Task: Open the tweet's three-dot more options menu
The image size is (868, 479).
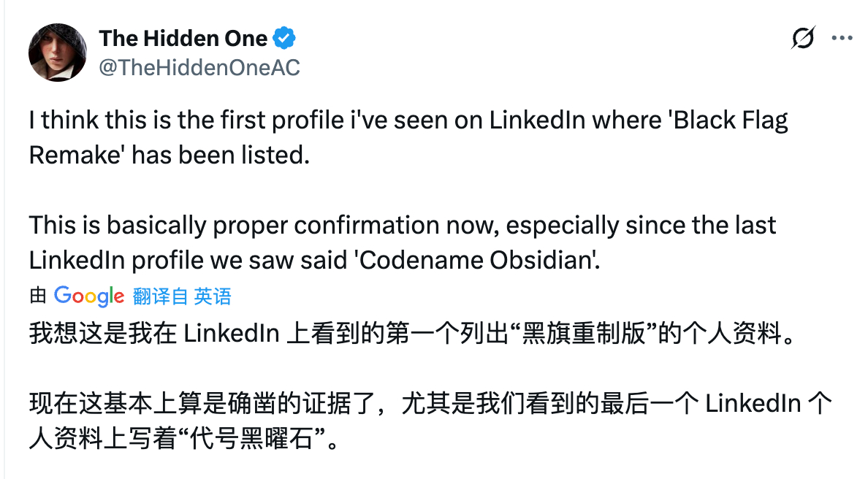Action: (842, 38)
